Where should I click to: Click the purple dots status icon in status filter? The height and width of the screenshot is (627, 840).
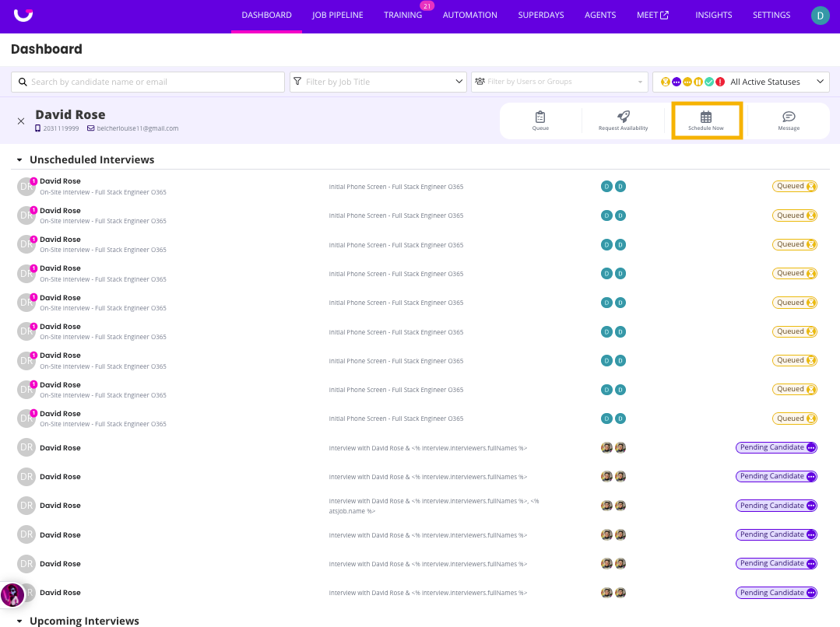tap(677, 82)
